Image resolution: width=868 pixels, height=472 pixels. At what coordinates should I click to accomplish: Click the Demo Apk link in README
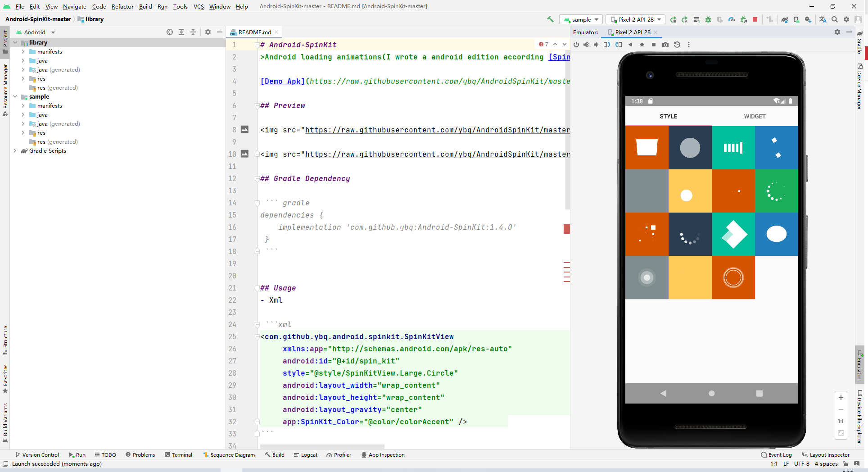point(282,82)
